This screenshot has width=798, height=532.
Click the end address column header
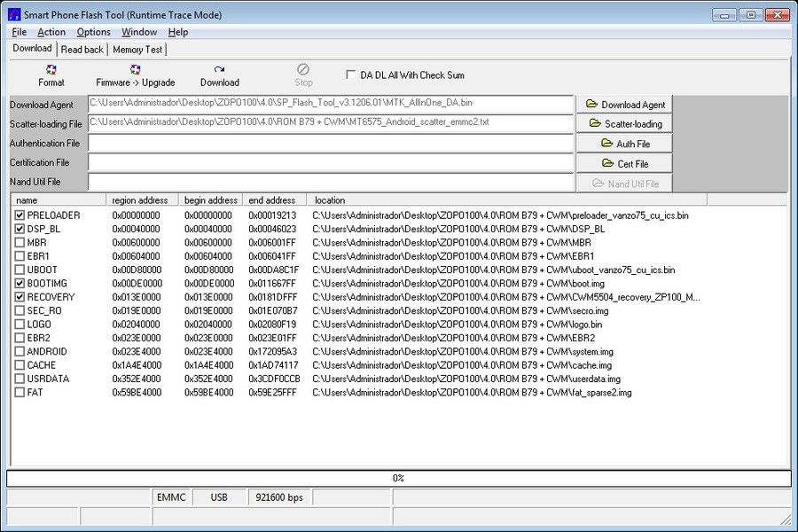point(274,200)
